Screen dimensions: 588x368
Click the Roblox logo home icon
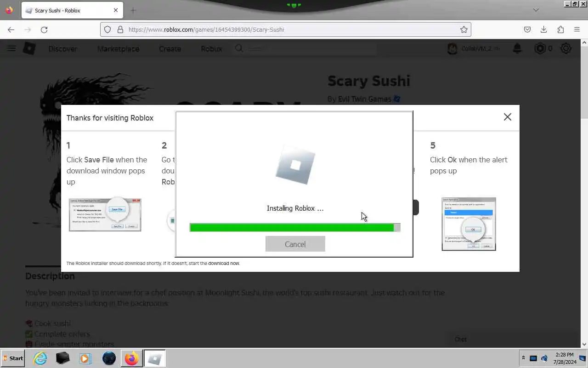coord(29,48)
